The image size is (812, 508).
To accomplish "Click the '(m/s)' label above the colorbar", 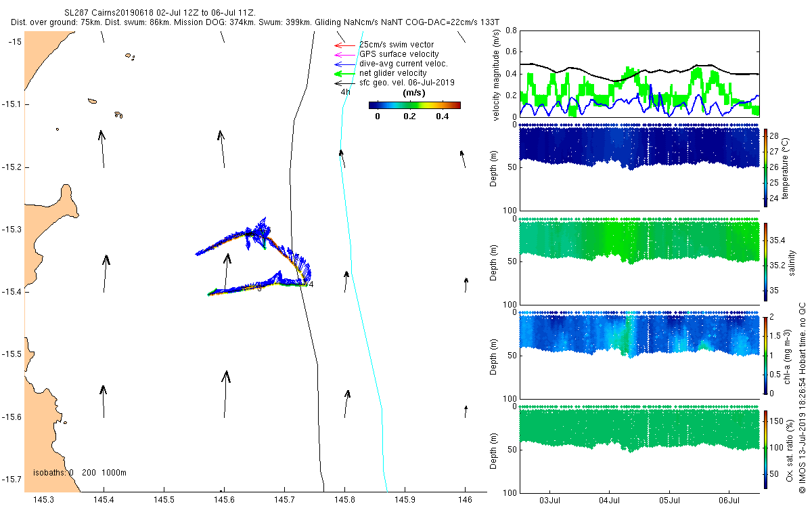I will tap(413, 93).
